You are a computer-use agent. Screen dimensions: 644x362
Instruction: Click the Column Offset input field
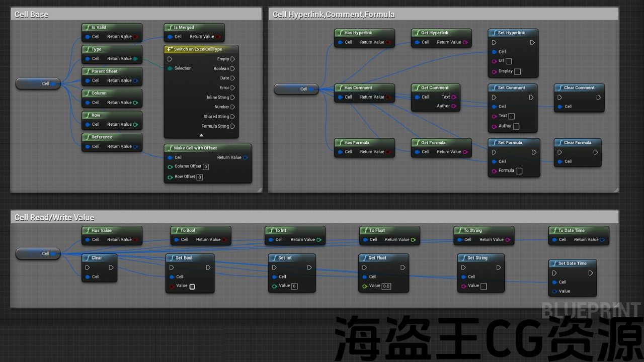[206, 167]
